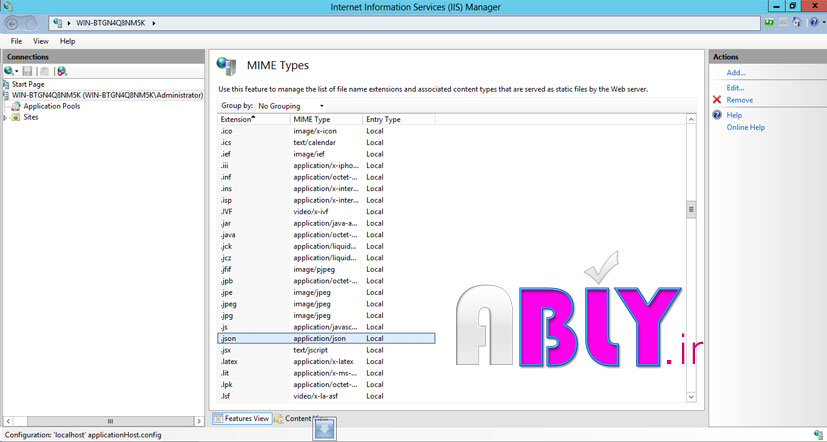Select Sites in the Connections tree
Screen dimensions: 827x442
[31, 117]
